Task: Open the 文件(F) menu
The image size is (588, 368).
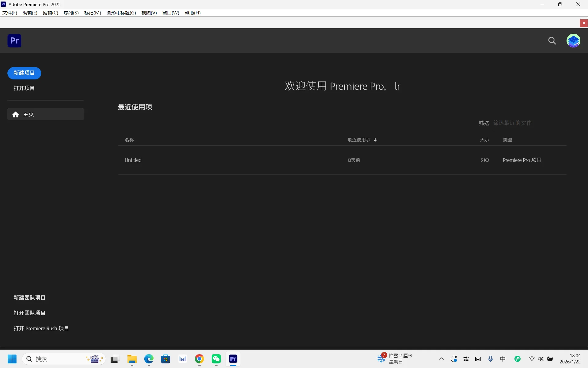Action: click(x=10, y=13)
